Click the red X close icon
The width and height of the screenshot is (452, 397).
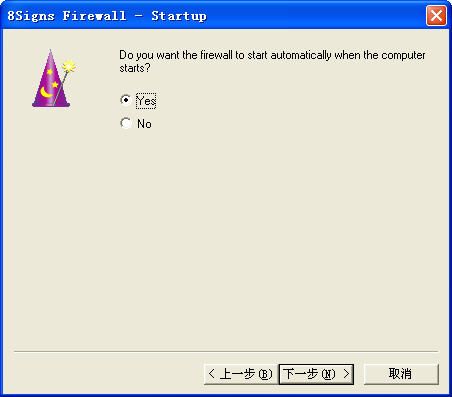[436, 15]
